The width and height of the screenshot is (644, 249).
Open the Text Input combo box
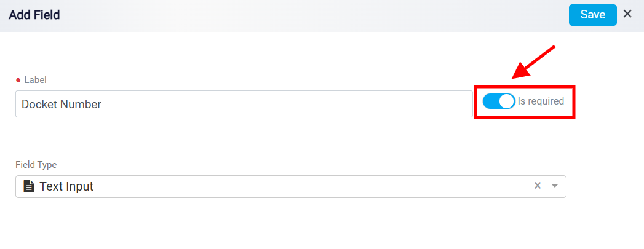(291, 187)
